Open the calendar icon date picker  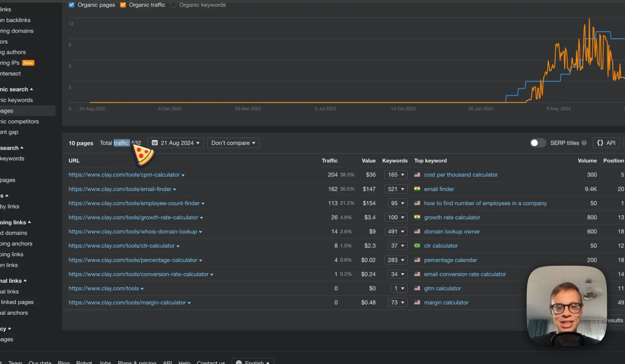(155, 143)
